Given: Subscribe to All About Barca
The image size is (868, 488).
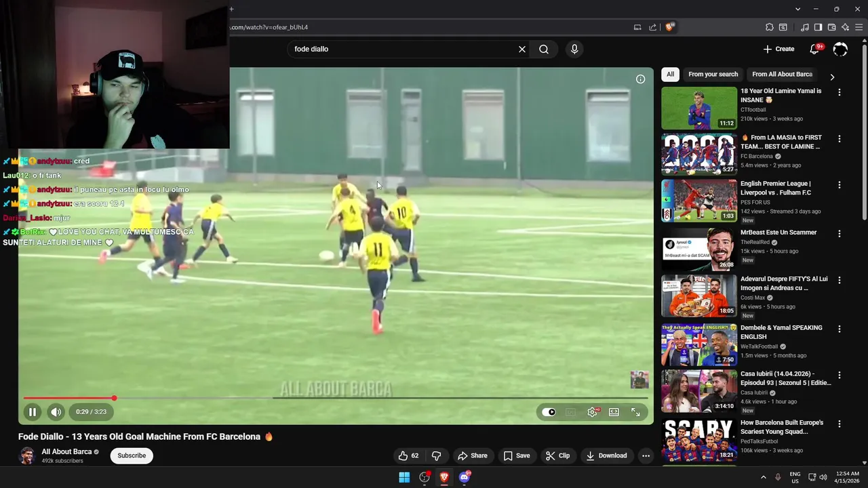Looking at the screenshot, I should pos(132,455).
